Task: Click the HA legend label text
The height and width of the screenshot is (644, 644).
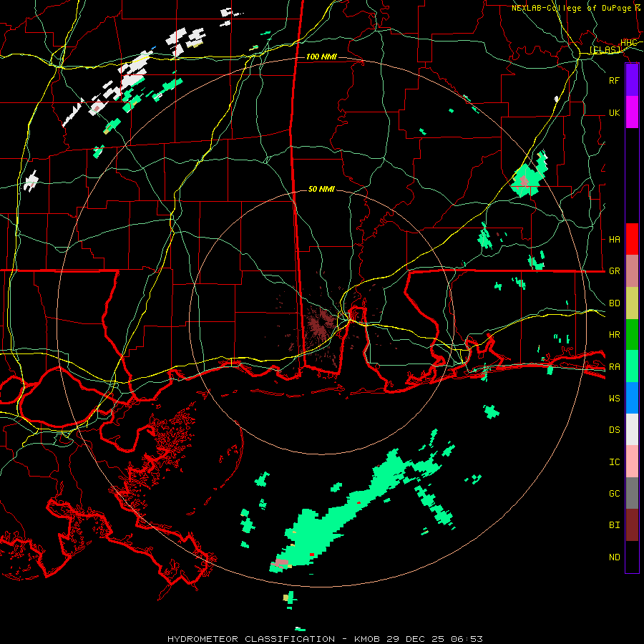Action: [x=614, y=239]
